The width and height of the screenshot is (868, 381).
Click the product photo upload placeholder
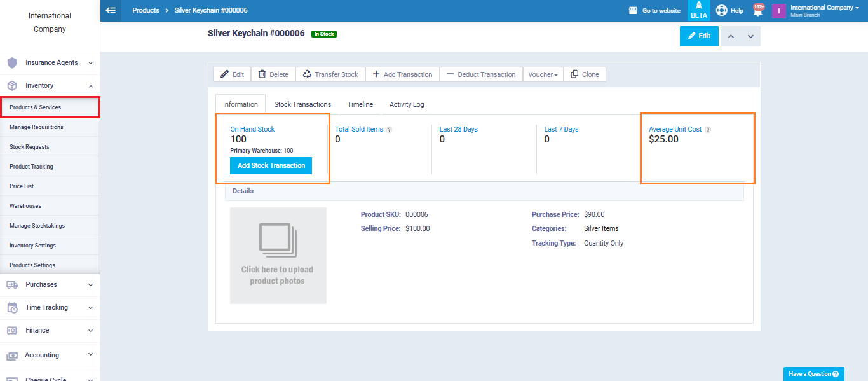(278, 256)
